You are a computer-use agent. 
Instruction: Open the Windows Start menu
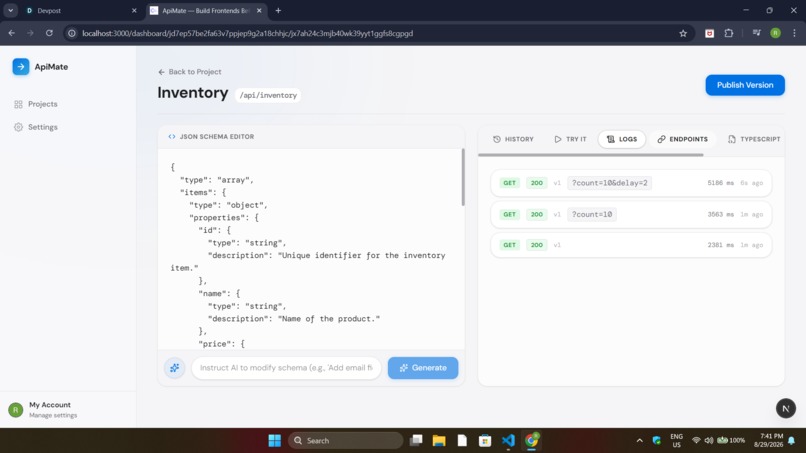coord(274,441)
